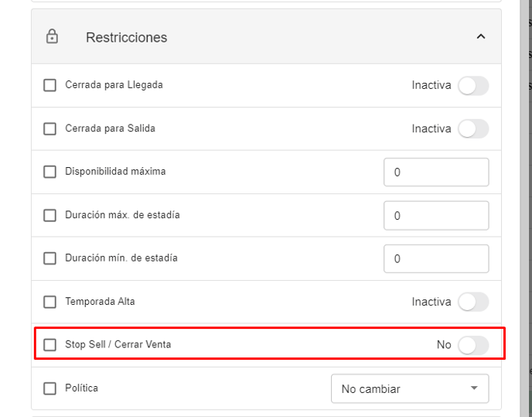Click the lock icon beside Restricciones
This screenshot has height=417, width=532.
coord(53,37)
